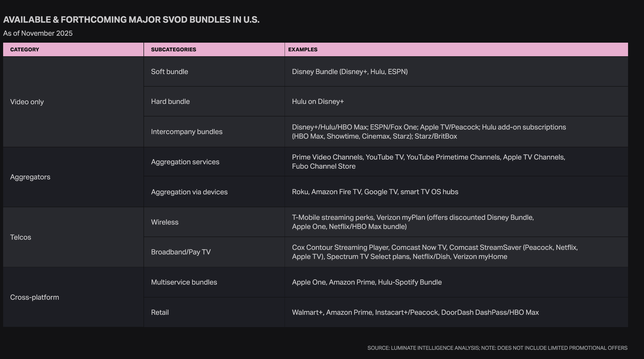Select the Multiservice bundles subcategory
This screenshot has width=644, height=359.
point(184,282)
